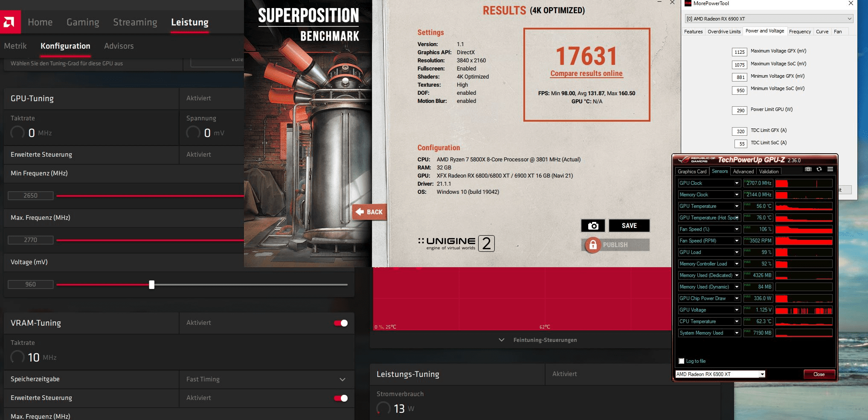Click the GPU Chip Power Draw value 336.0 W
868x420 pixels.
[x=758, y=298]
